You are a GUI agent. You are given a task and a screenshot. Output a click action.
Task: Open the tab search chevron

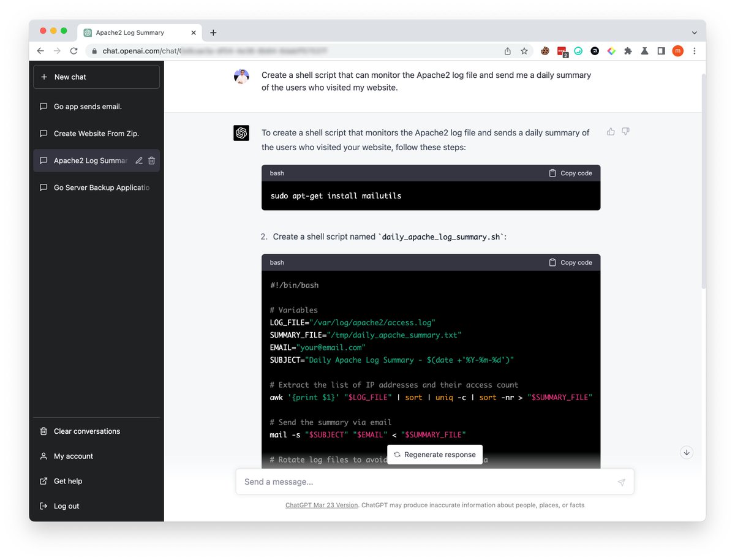tap(694, 32)
